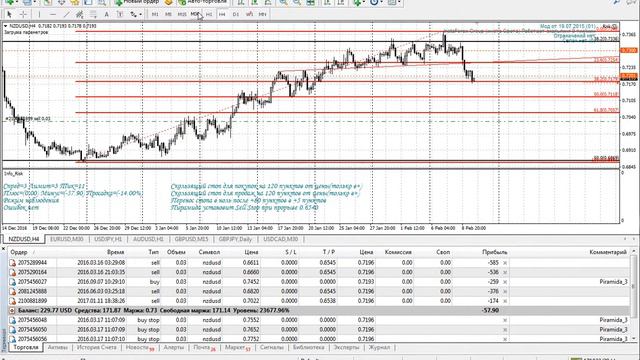Click the strategy tester magnifier icon
640x360 pixels.
102,2
